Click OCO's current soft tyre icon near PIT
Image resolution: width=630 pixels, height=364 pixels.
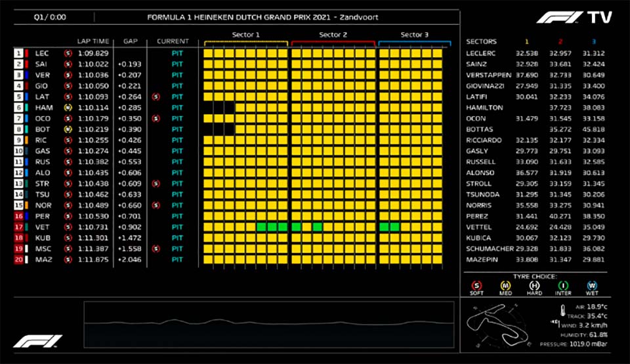click(x=156, y=118)
